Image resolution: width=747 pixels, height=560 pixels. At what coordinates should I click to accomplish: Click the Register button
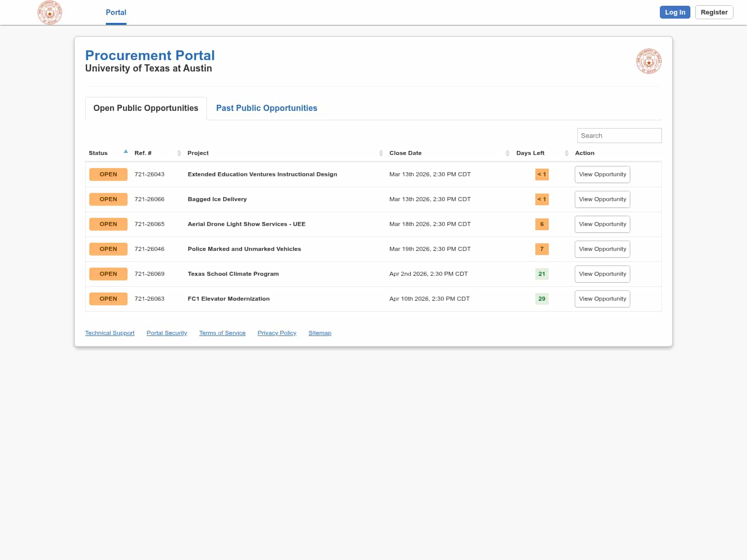[714, 12]
